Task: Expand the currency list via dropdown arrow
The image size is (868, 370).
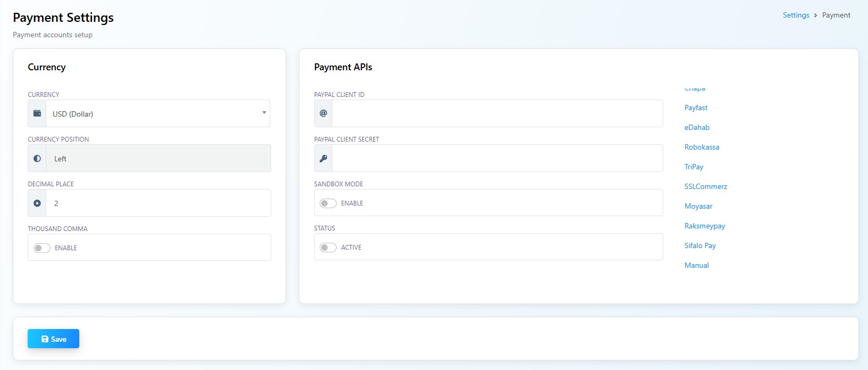Action: click(x=264, y=113)
